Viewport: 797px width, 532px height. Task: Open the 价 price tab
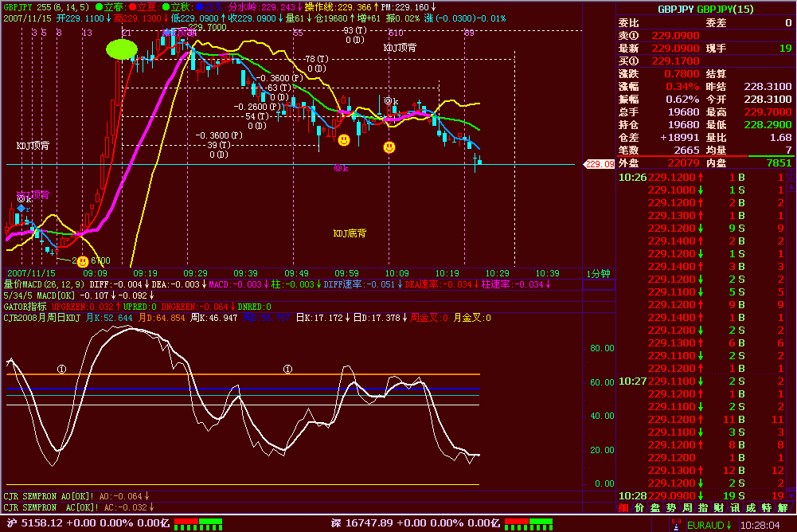click(639, 507)
